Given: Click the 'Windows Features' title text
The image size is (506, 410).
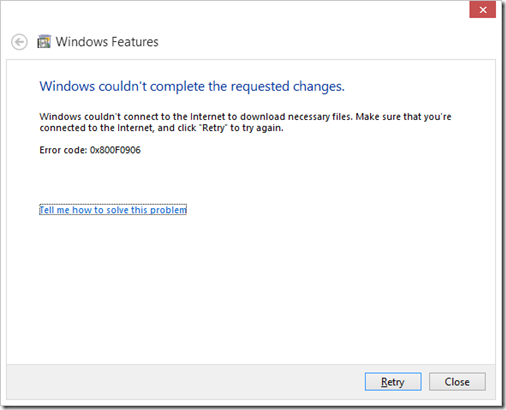Looking at the screenshot, I should pos(107,42).
